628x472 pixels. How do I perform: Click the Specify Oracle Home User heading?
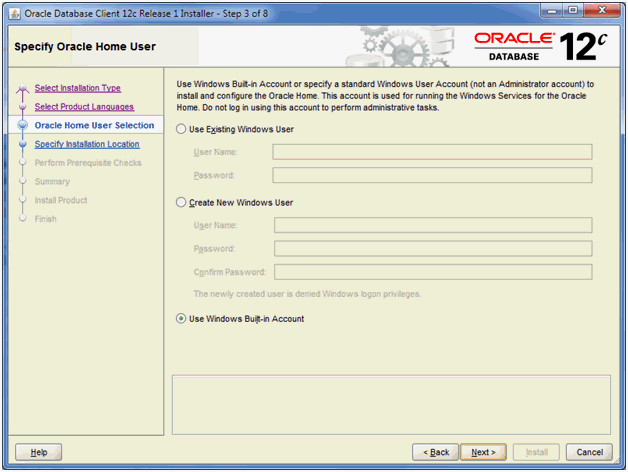[x=85, y=46]
